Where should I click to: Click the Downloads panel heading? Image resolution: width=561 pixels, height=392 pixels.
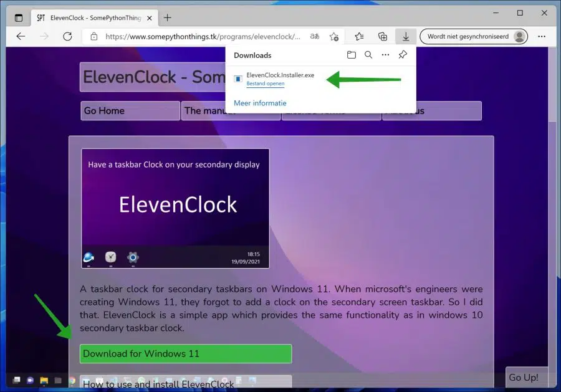point(252,55)
